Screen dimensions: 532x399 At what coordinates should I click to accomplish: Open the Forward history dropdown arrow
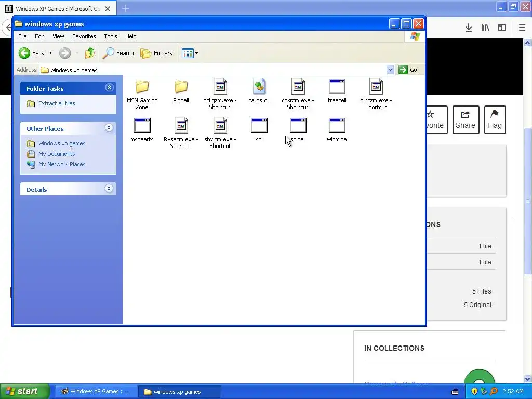(x=77, y=53)
